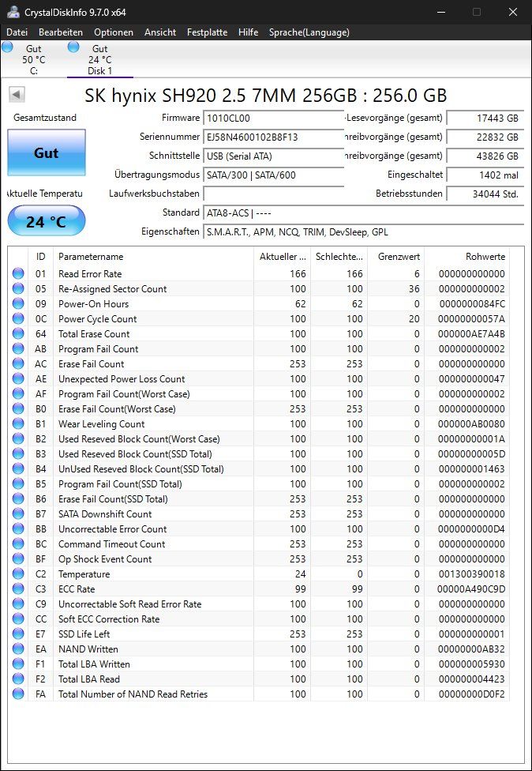532x771 pixels.
Task: Click the status orb for Read Error Rate
Action: click(18, 274)
